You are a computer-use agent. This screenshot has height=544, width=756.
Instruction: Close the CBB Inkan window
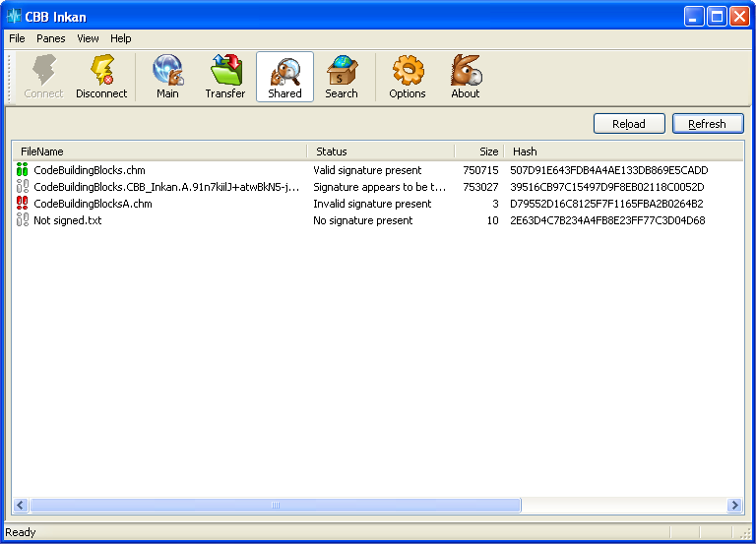pos(739,17)
